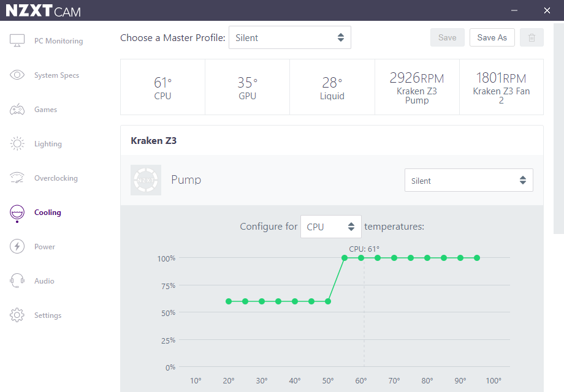Click the 100% axis label
This screenshot has width=564, height=392.
[166, 258]
